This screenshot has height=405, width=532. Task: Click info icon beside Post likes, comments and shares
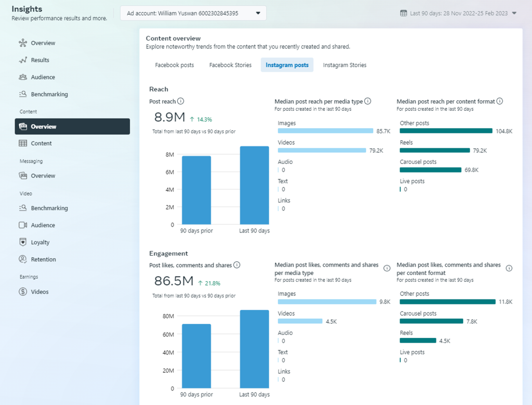point(237,265)
